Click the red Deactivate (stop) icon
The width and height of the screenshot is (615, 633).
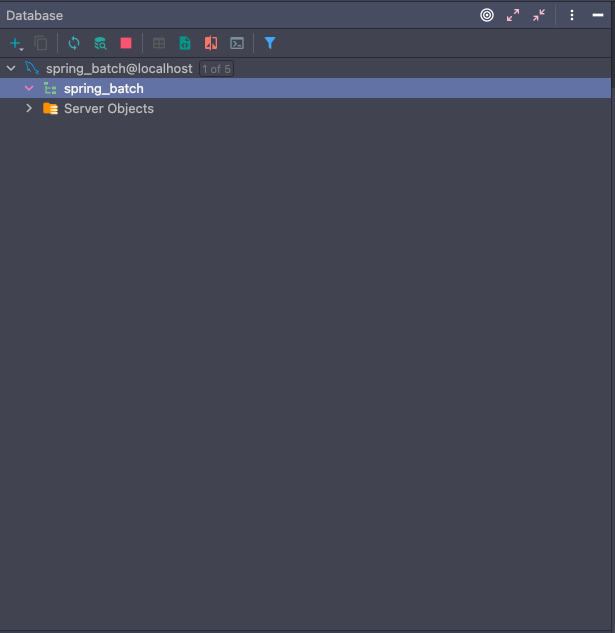(x=126, y=43)
